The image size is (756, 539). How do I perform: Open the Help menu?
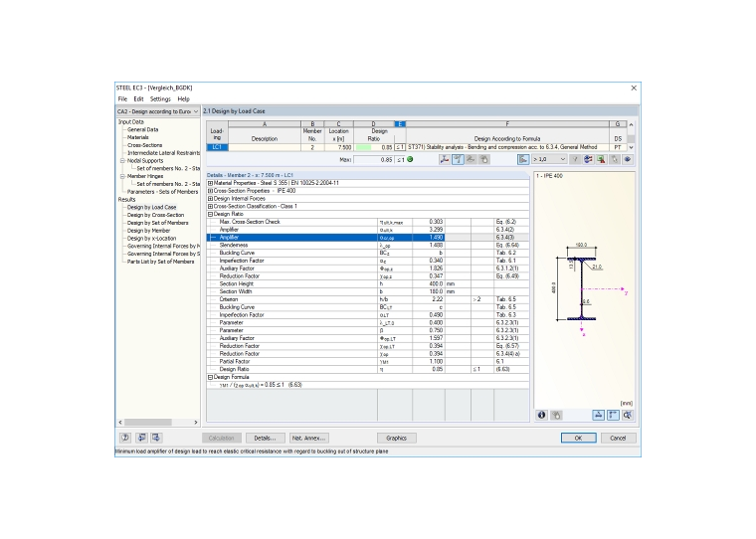(184, 98)
